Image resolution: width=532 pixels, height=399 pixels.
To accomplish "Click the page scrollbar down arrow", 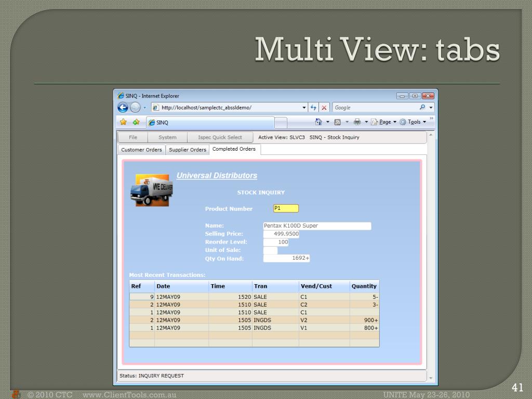I will click(x=431, y=378).
